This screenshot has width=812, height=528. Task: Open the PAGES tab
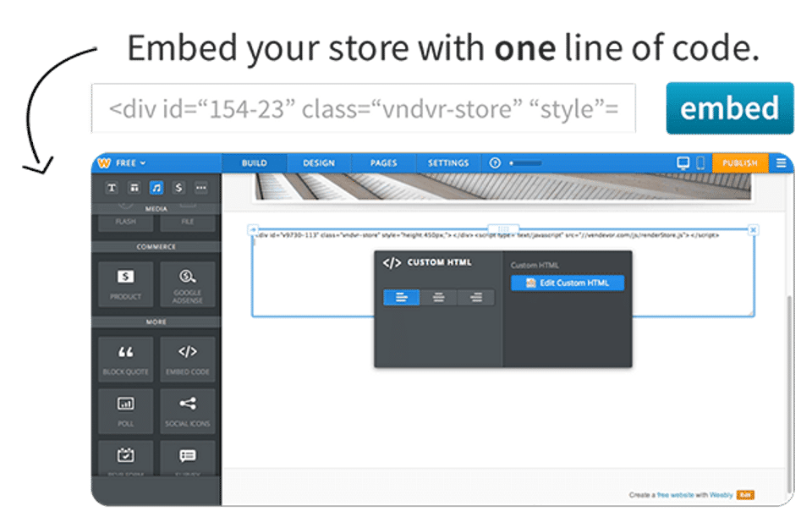[x=384, y=162]
